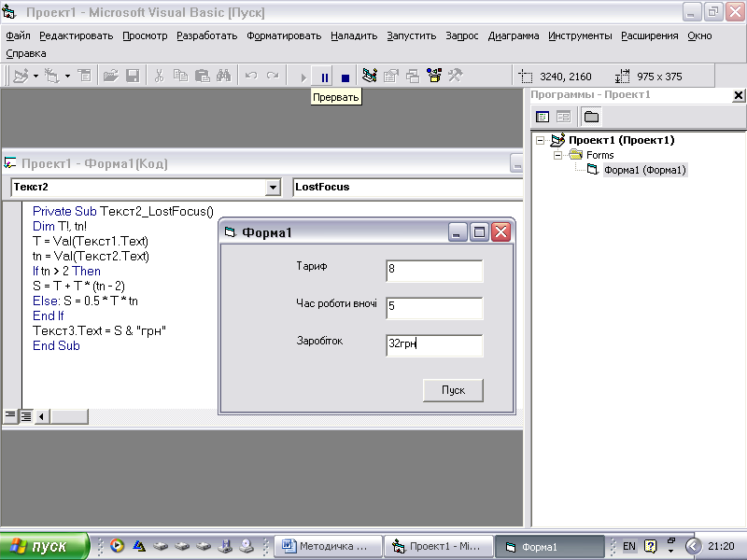This screenshot has width=747, height=560.
Task: Open dropdown arrow next to Add Form
Action: (x=67, y=76)
